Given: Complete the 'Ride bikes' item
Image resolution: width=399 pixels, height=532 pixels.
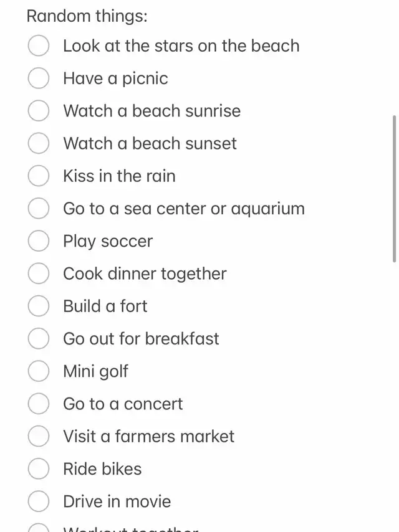Looking at the screenshot, I should coord(39,468).
